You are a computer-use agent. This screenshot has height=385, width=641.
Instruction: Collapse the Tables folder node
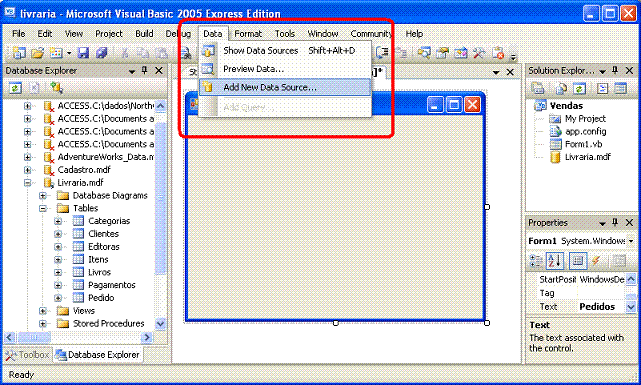(x=43, y=208)
